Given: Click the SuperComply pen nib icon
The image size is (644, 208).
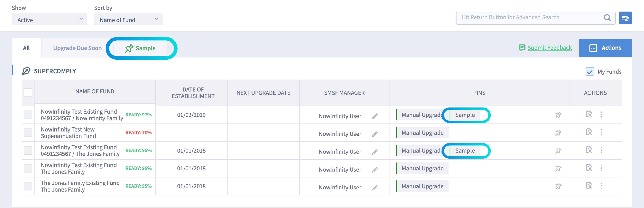Looking at the screenshot, I should click(x=26, y=71).
